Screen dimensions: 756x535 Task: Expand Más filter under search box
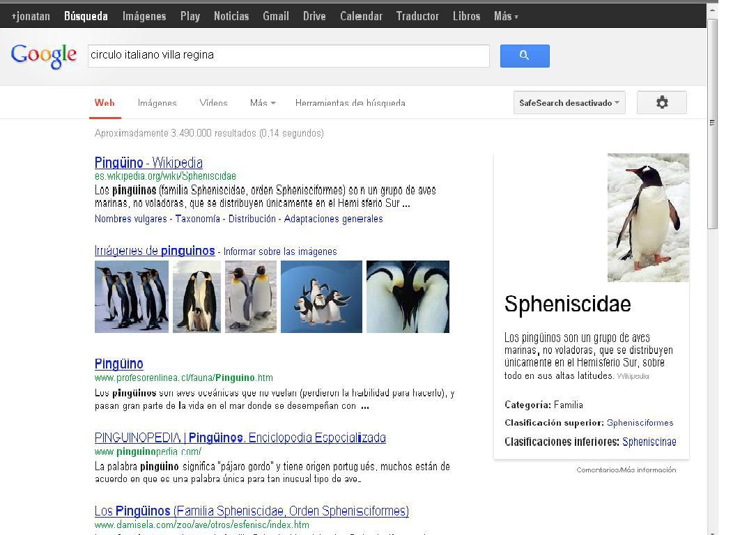tap(263, 102)
